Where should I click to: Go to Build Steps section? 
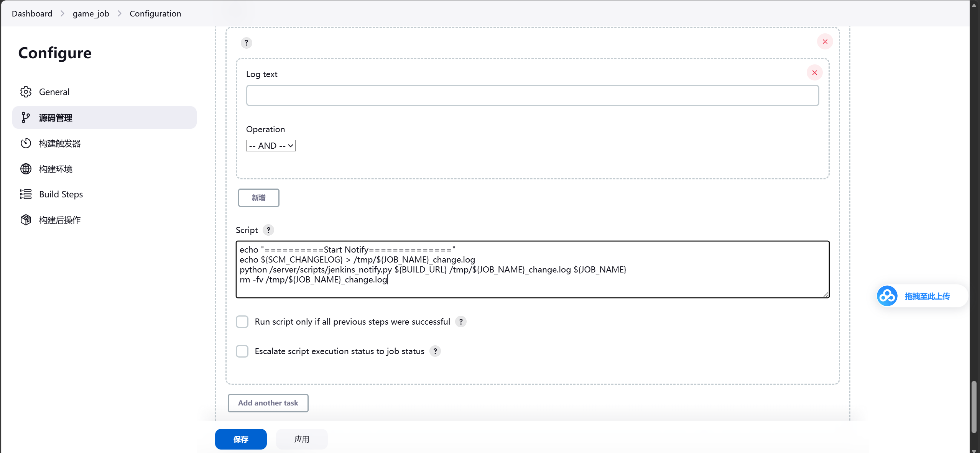(104, 194)
